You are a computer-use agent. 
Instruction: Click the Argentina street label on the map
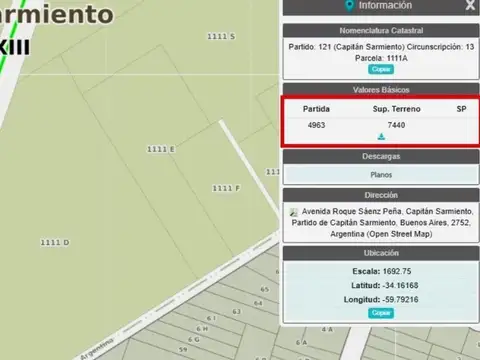tap(97, 348)
